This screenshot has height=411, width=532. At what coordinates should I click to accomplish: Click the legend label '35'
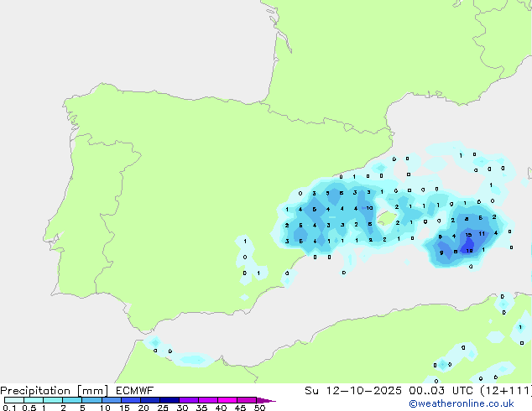[x=201, y=408]
